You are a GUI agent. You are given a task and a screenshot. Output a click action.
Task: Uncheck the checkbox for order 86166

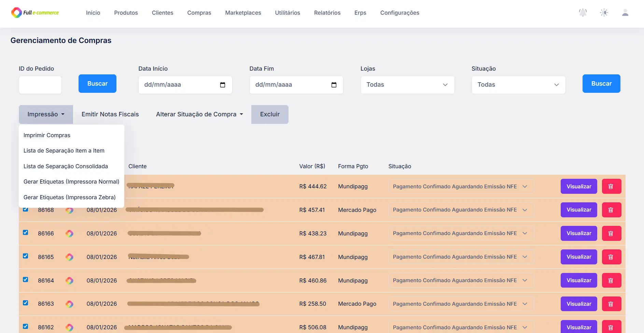click(x=26, y=232)
